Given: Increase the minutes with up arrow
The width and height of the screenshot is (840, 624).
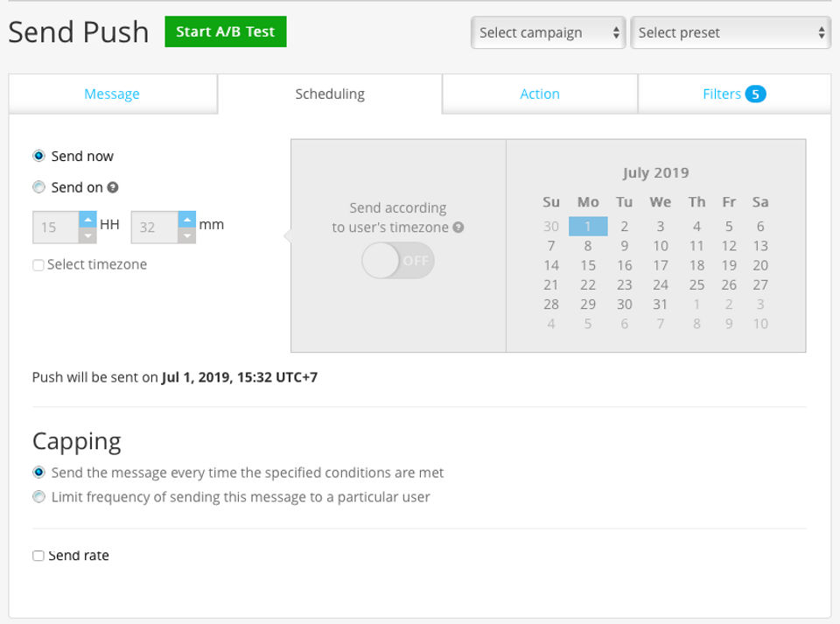Looking at the screenshot, I should 187,219.
